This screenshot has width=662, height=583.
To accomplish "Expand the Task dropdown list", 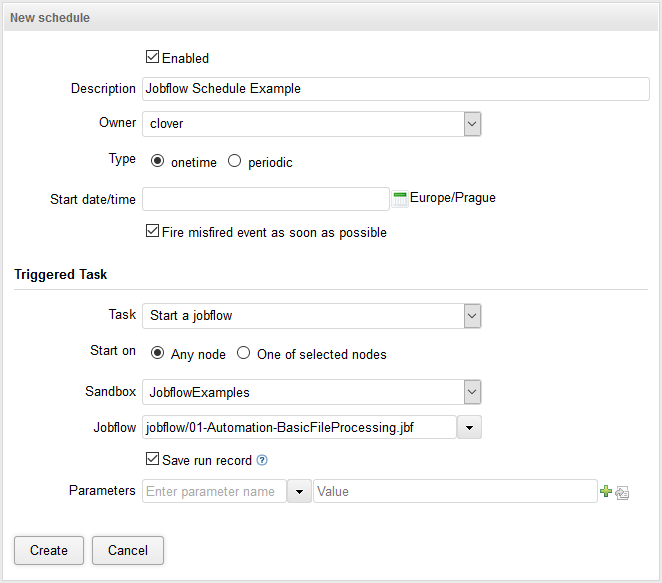I will click(472, 316).
